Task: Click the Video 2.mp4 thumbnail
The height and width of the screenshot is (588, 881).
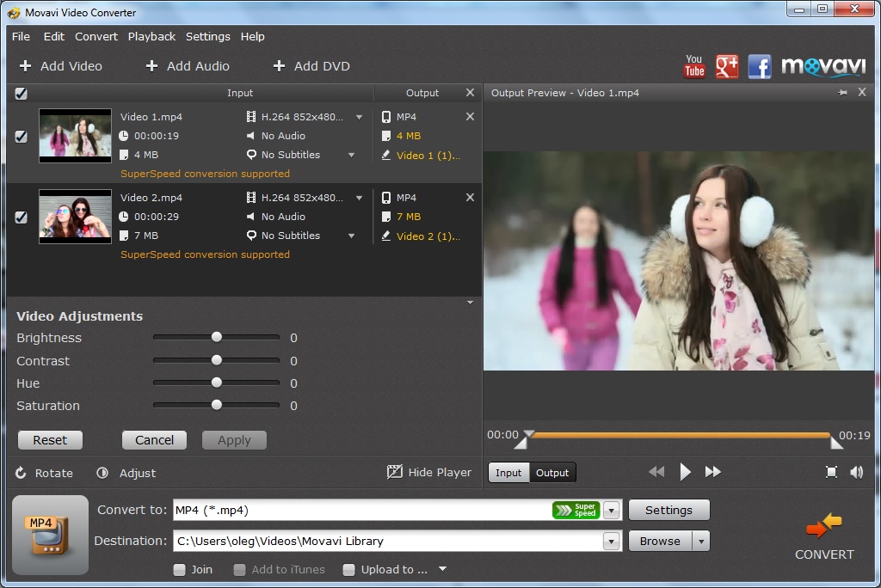Action: click(75, 217)
